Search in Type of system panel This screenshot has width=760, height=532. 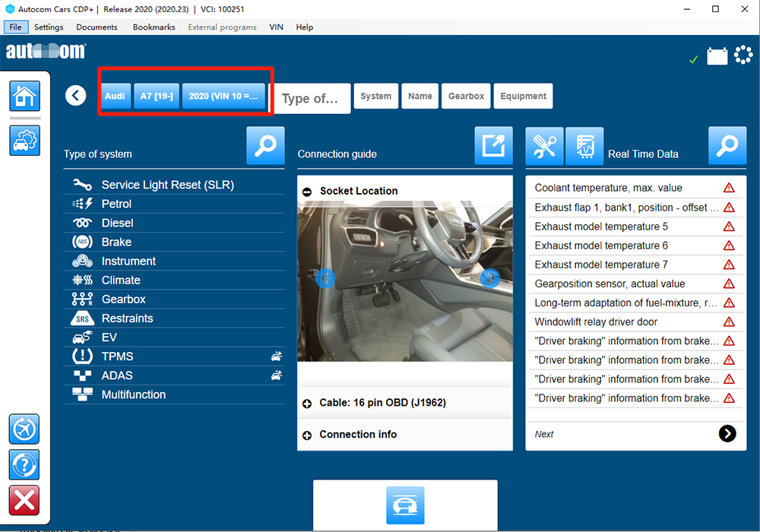pyautogui.click(x=265, y=146)
